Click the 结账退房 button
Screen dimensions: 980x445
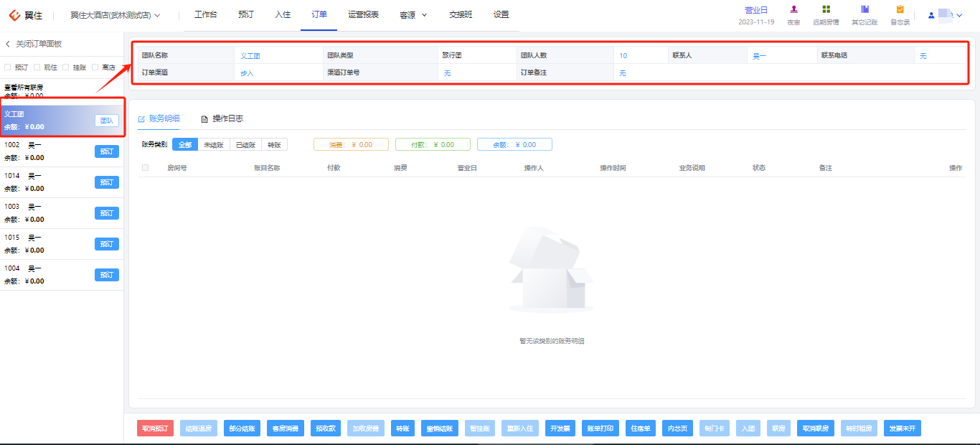coord(199,428)
